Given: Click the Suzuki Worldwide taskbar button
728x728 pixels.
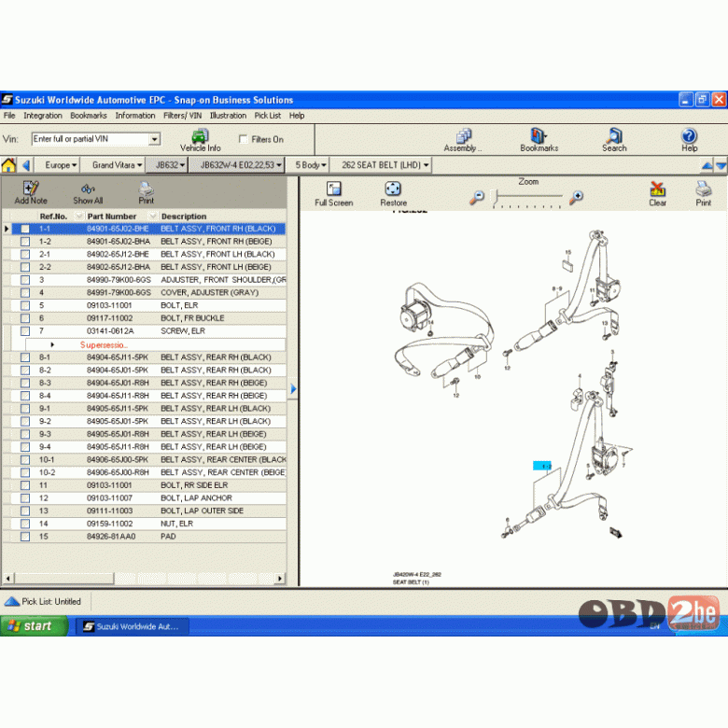Looking at the screenshot, I should pyautogui.click(x=133, y=626).
